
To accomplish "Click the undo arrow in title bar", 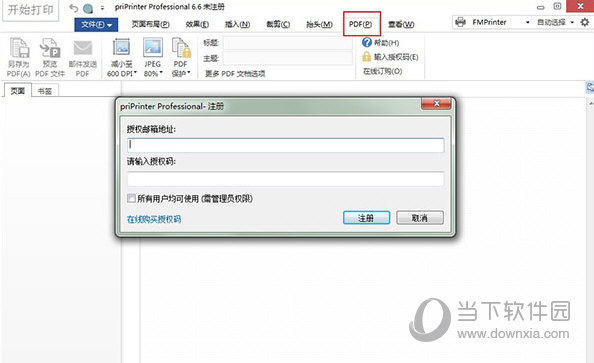I will click(x=74, y=8).
